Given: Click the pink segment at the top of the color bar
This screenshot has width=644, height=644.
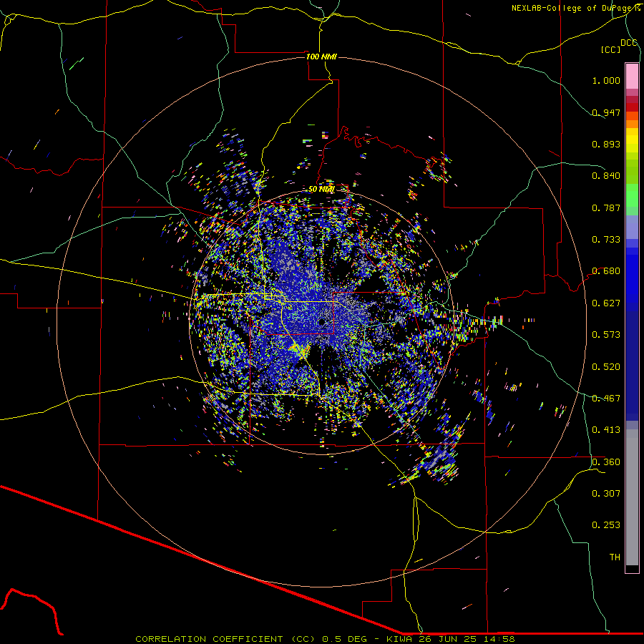Looking at the screenshot, I should pos(632,77).
